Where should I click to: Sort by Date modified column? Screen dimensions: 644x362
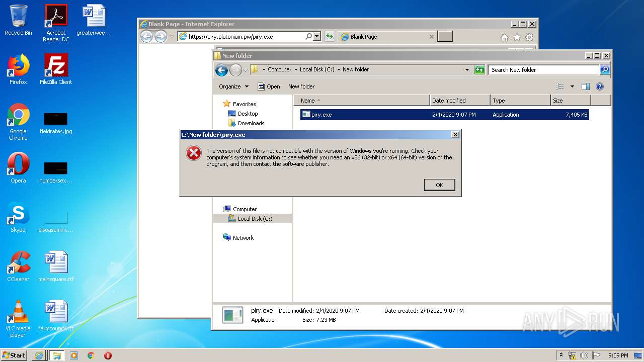[460, 101]
